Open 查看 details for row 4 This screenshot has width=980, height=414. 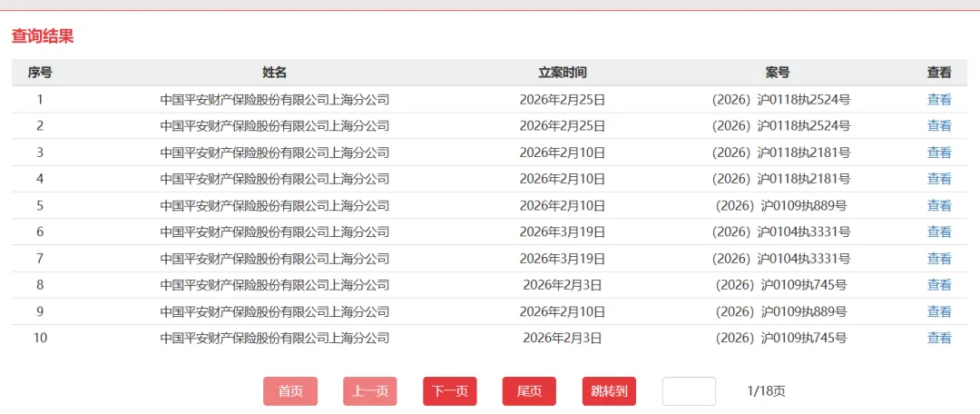pos(939,179)
